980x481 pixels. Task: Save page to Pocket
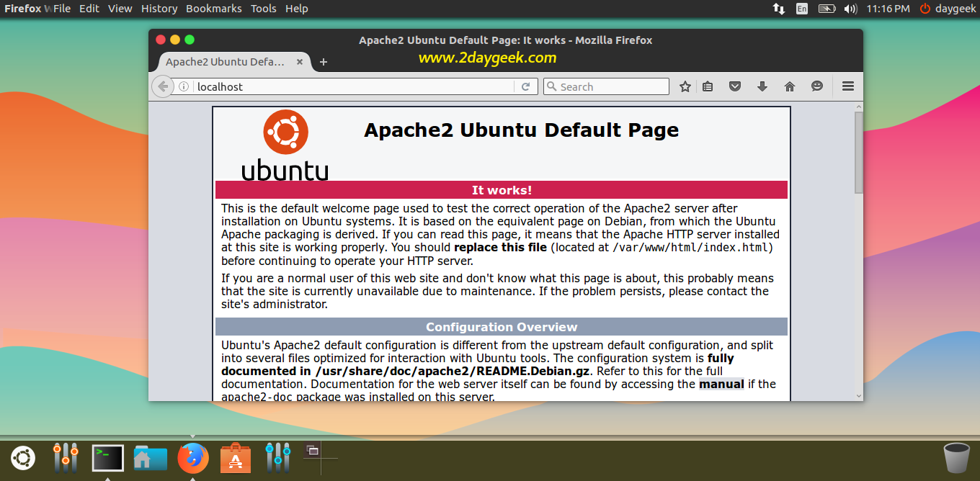tap(735, 86)
